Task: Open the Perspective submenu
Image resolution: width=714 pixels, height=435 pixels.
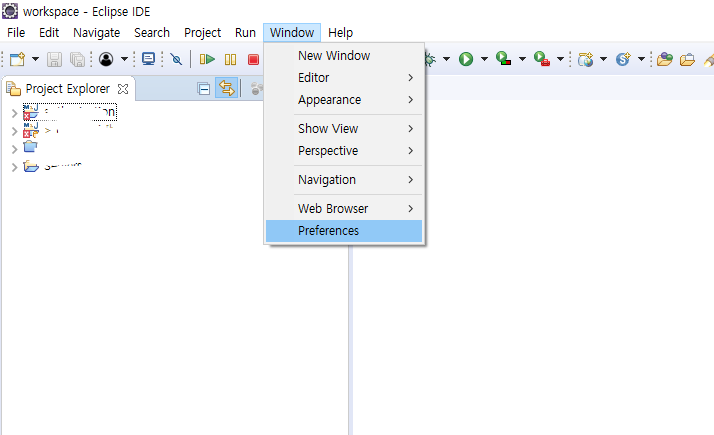Action: point(344,151)
